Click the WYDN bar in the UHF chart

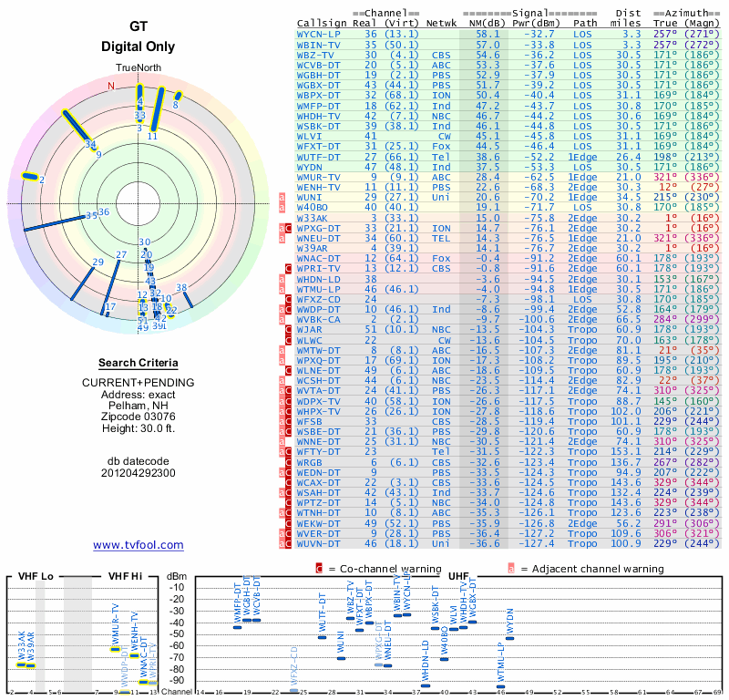point(509,638)
